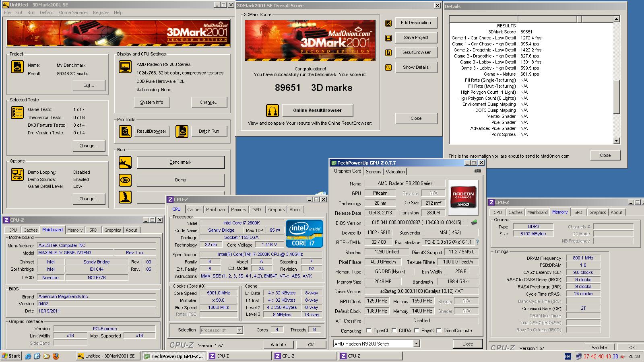The height and width of the screenshot is (362, 644).
Task: Open the Graphics tab in CPU-Z Mainboard window
Action: pos(113,230)
